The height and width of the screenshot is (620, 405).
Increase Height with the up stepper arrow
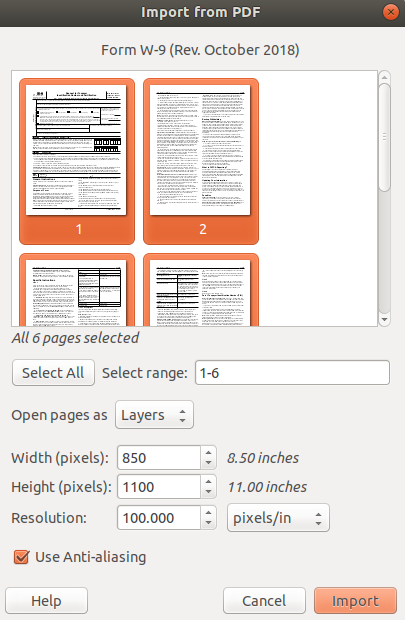(208, 481)
